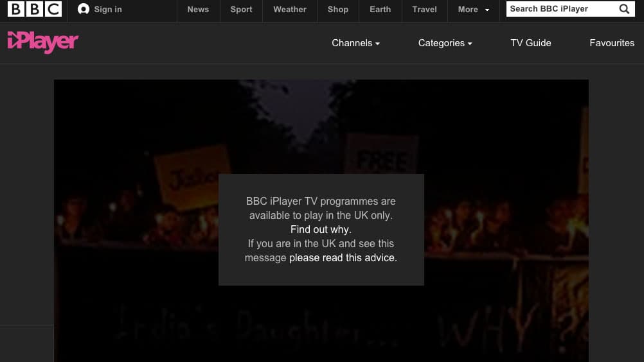Viewport: 644px width, 362px height.
Task: Open the Weather section
Action: 290,9
